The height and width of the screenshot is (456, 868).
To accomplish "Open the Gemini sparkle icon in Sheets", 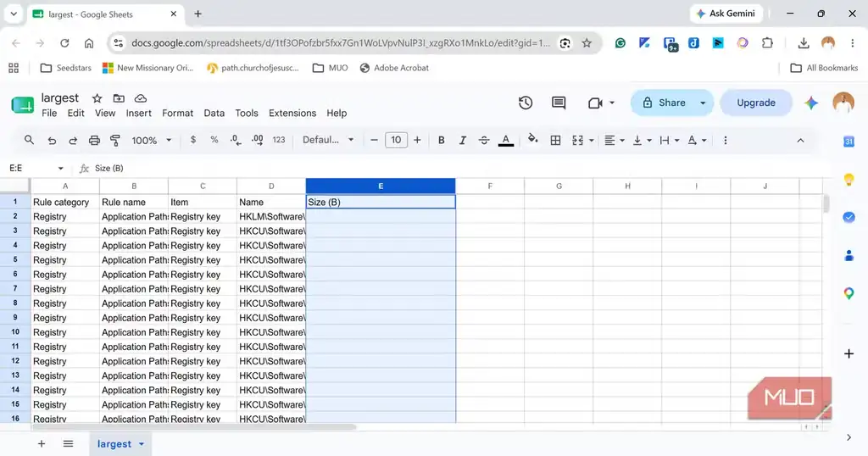I will click(811, 103).
